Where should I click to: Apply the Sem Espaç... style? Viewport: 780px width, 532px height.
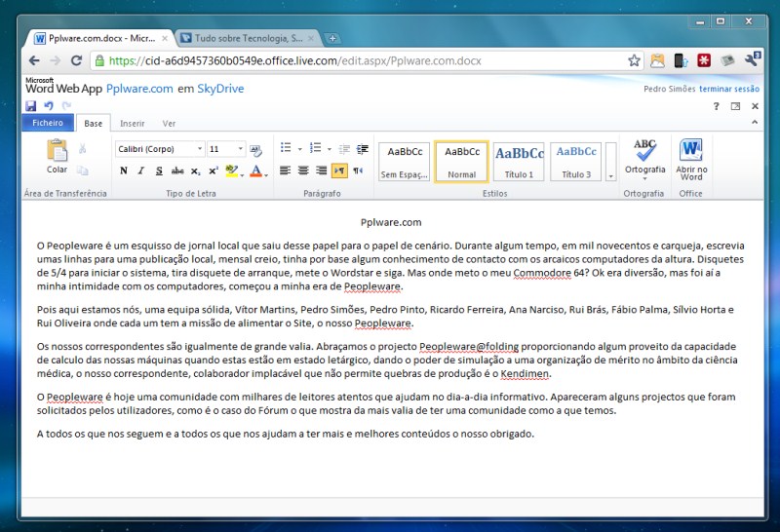pyautogui.click(x=405, y=162)
